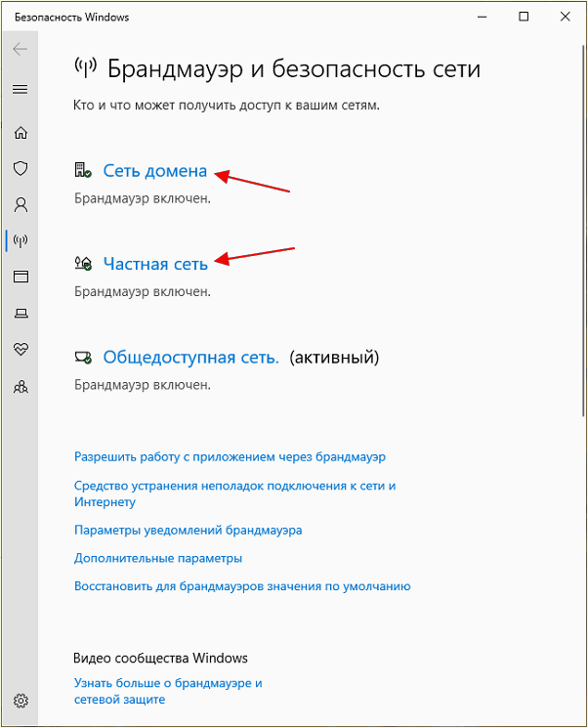
Task: Open Device performance & health heart icon
Action: [21, 349]
